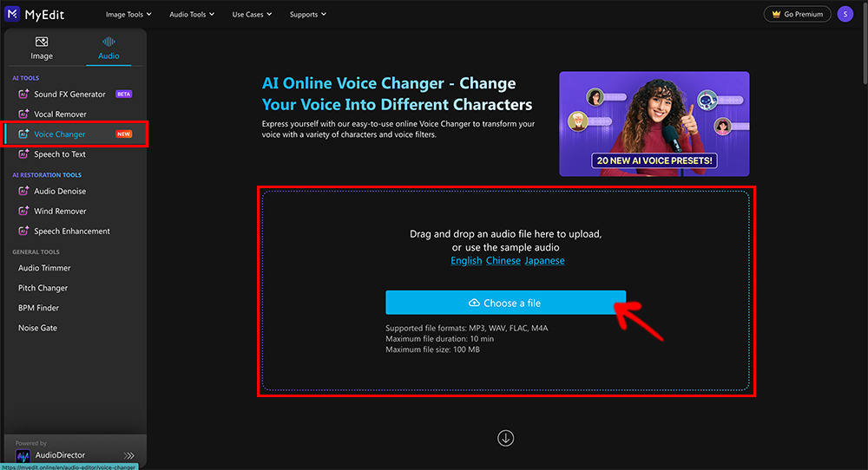This screenshot has width=868, height=470.
Task: Click "Maximum file size: 100 MB" text
Action: 433,349
